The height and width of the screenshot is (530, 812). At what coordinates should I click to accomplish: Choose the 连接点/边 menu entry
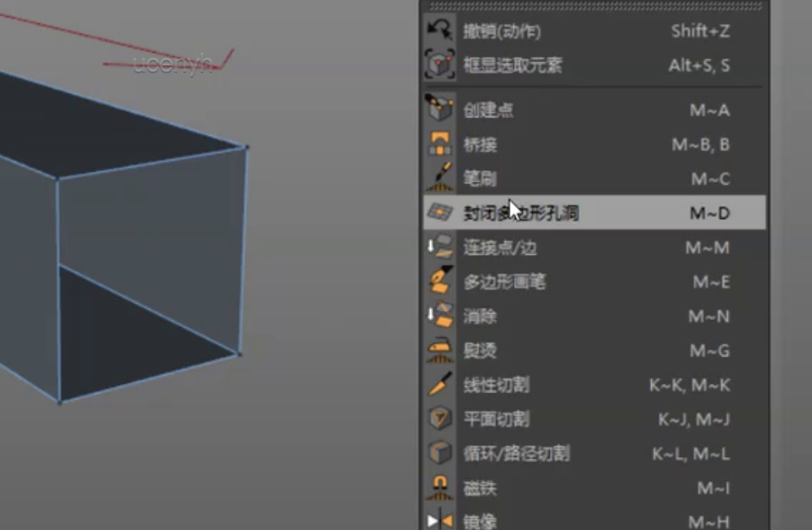pyautogui.click(x=594, y=247)
